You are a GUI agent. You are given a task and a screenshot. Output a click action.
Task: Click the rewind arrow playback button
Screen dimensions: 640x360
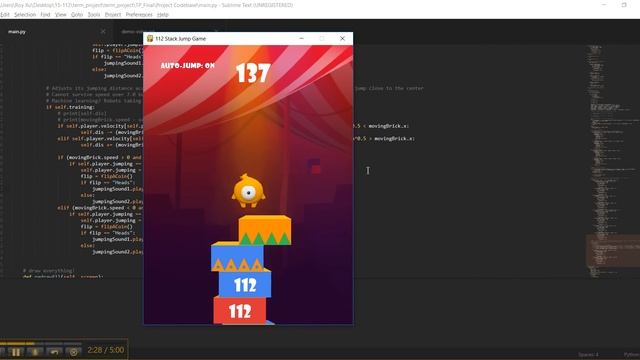54,351
